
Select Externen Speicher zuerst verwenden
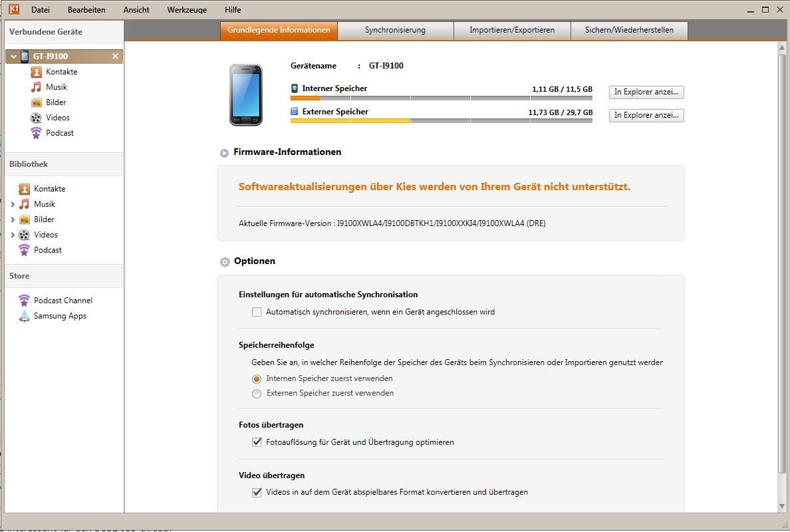[x=257, y=394]
